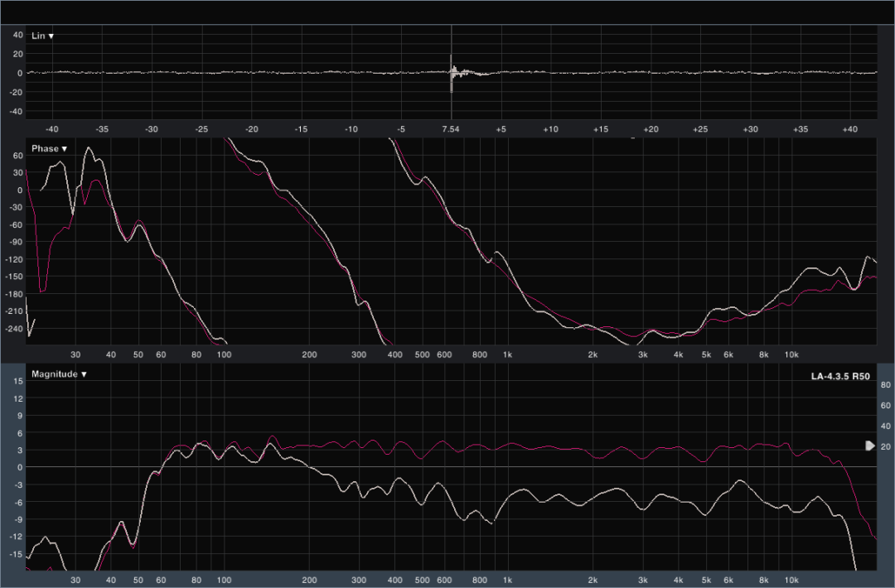Click the +20 label on time axis
The image size is (895, 588).
[x=651, y=129]
